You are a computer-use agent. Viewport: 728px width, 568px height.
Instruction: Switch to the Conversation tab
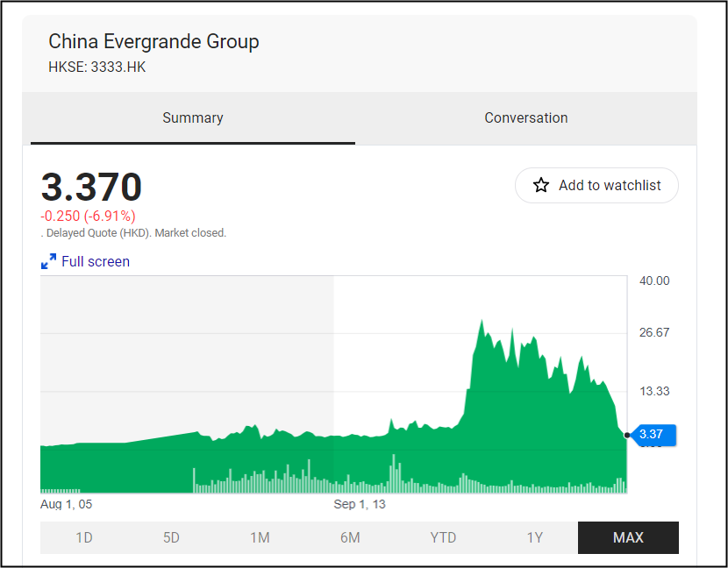[526, 117]
